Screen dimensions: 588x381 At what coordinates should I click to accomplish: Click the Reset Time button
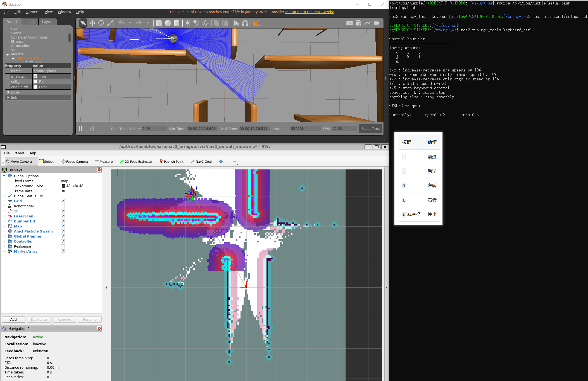coord(370,128)
